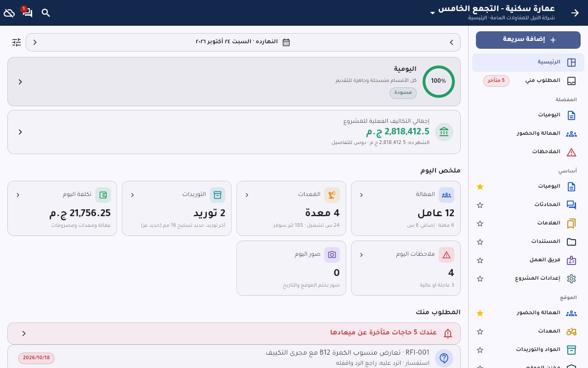Click the bank icon on the total costs card
Viewport: 588px width, 368px height.
tap(444, 132)
